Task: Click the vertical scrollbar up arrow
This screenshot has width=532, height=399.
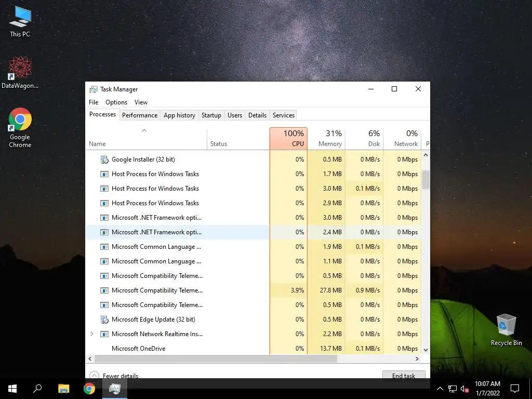Action: (x=426, y=155)
